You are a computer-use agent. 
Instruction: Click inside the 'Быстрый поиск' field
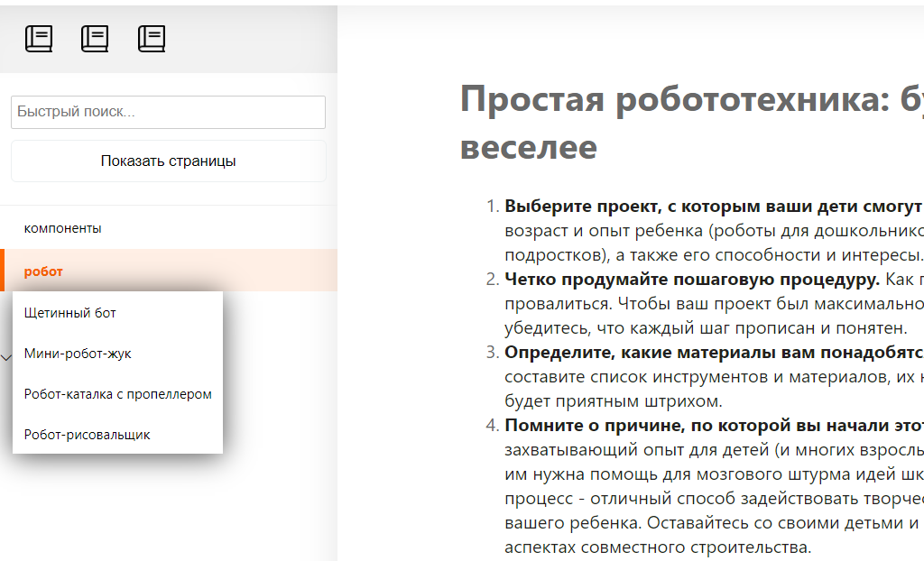coord(168,112)
